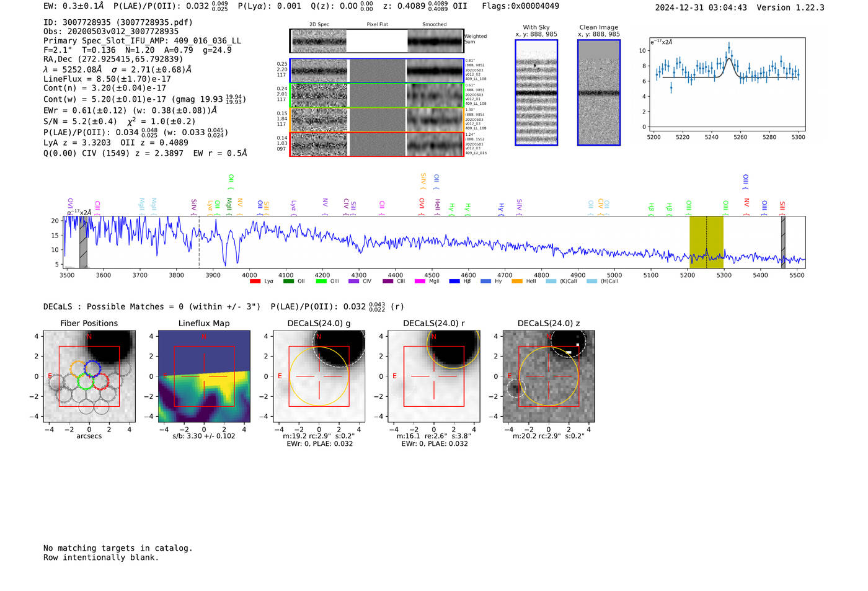Open the Lineflux Map image

pos(204,376)
